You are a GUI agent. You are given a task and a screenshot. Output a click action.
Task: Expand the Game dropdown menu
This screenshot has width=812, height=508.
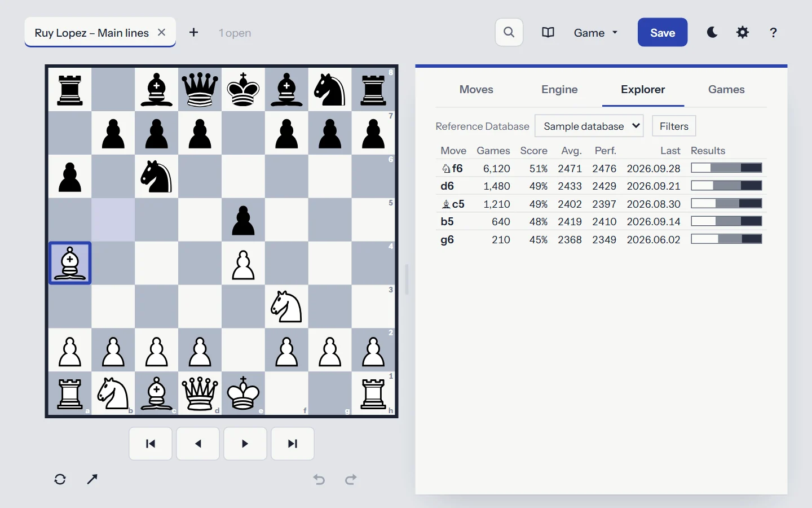coord(595,33)
